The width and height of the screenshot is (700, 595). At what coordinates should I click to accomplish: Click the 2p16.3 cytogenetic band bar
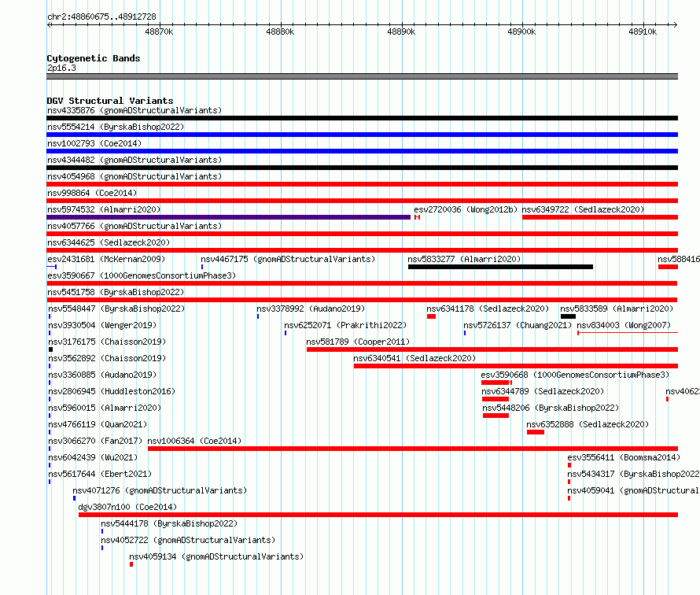click(x=362, y=76)
